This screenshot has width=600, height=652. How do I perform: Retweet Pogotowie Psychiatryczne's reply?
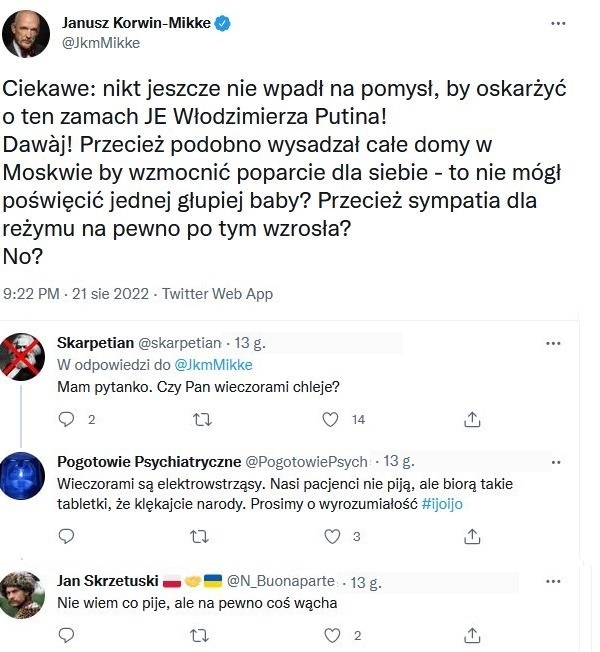pos(201,537)
